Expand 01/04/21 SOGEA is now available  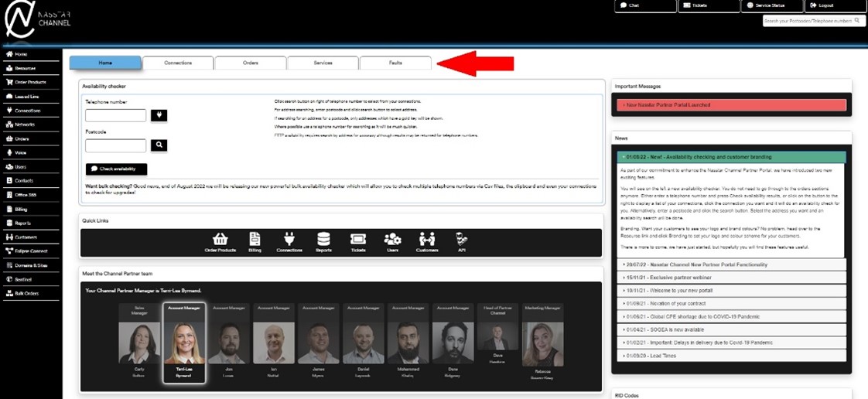[731, 330]
